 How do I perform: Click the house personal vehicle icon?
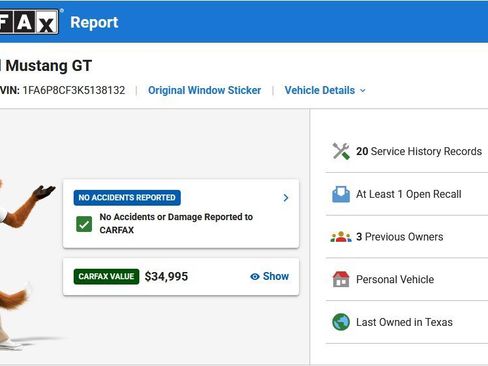(341, 279)
